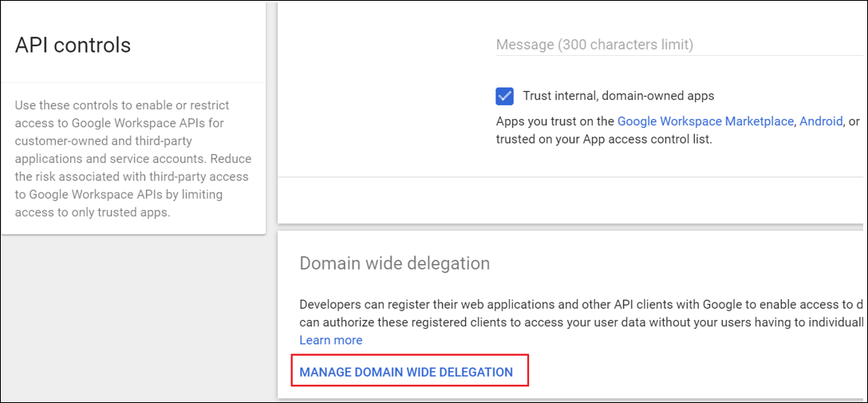This screenshot has width=868, height=403.
Task: Toggle the Trust internal, domain-owned apps checkbox
Action: click(505, 96)
